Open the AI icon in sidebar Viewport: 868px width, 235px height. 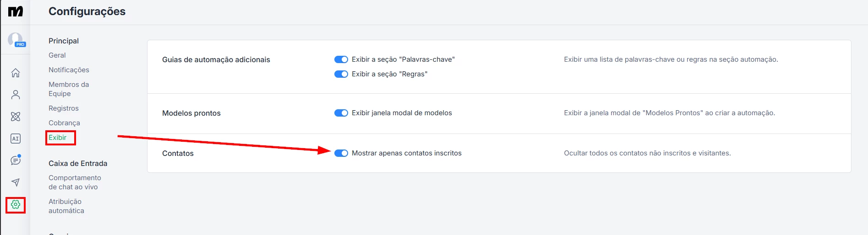16,139
